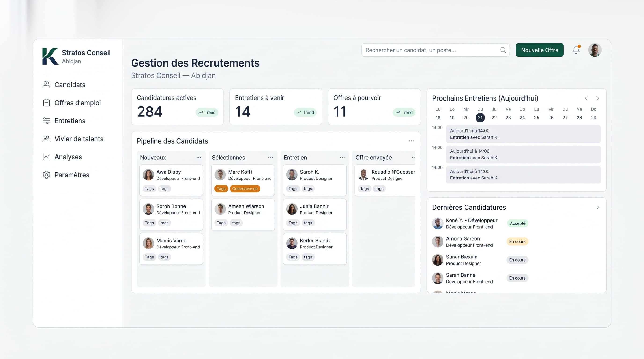
Task: Go to previous calendar week
Action: point(586,98)
